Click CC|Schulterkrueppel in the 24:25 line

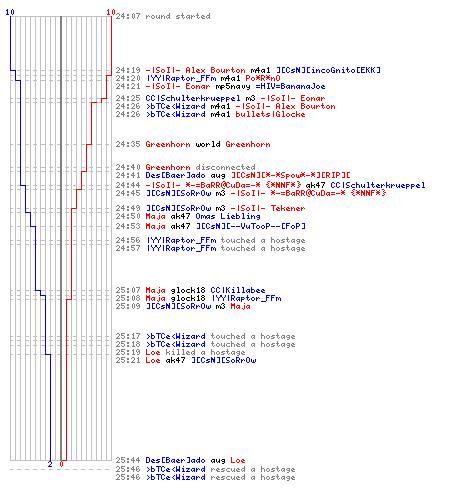pyautogui.click(x=193, y=98)
